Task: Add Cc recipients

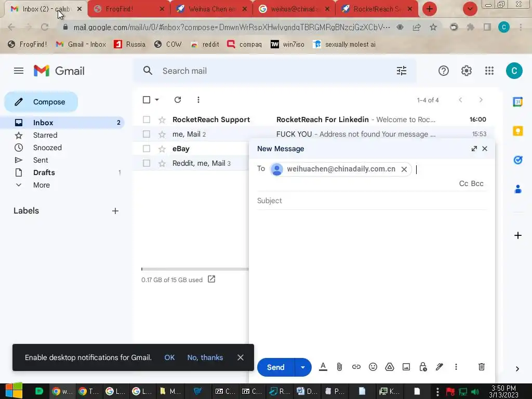Action: (x=463, y=183)
